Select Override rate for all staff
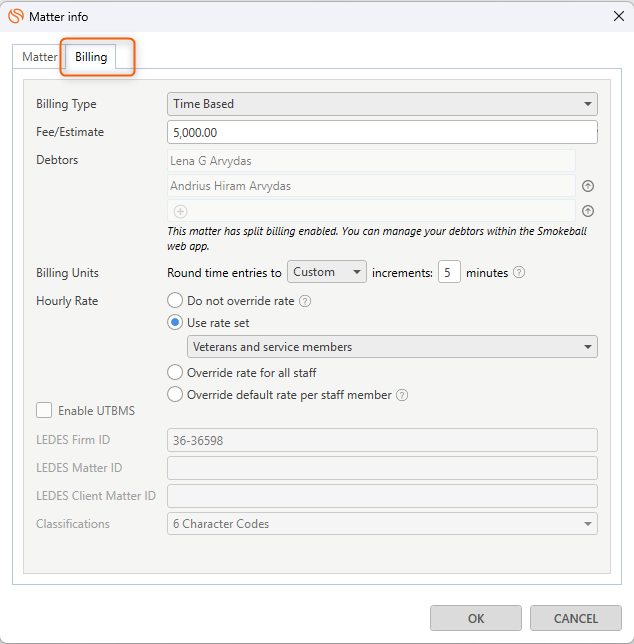This screenshot has width=634, height=644. point(176,372)
